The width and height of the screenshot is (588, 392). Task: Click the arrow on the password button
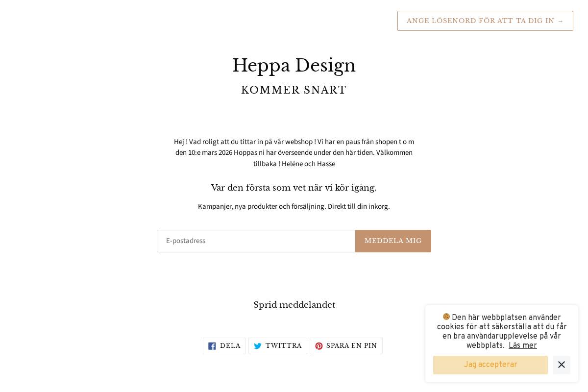561,21
